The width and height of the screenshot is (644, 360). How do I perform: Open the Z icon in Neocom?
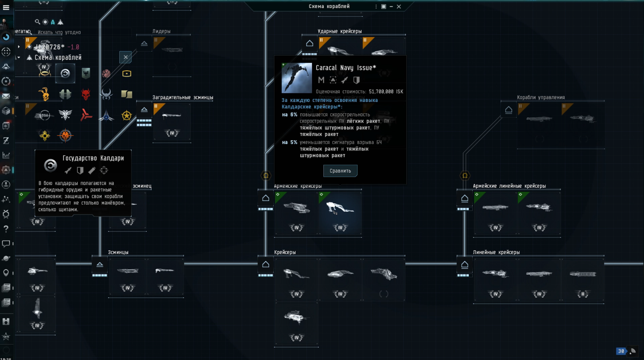pyautogui.click(x=6, y=141)
